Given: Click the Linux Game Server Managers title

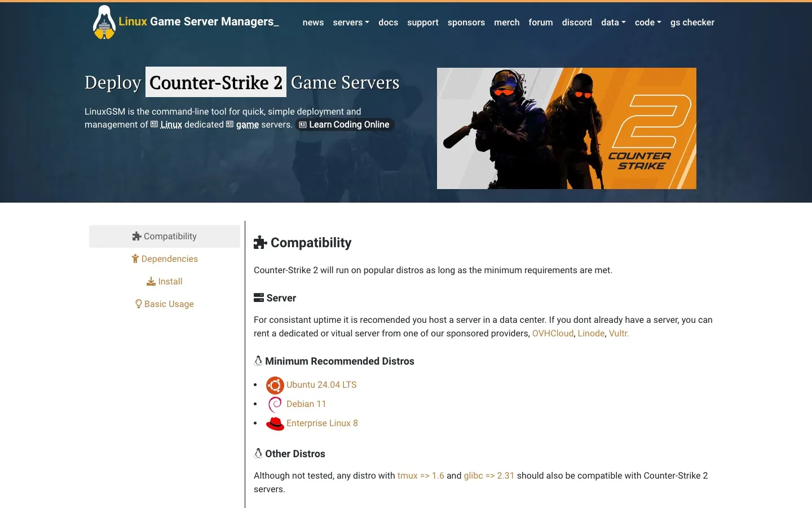Looking at the screenshot, I should (198, 22).
